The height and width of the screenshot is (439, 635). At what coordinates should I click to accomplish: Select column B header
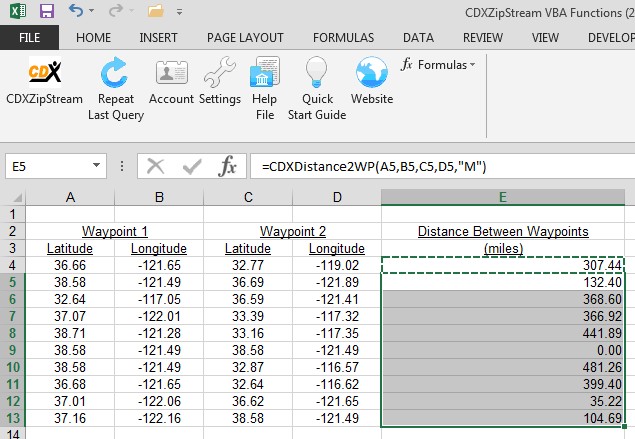(x=159, y=197)
